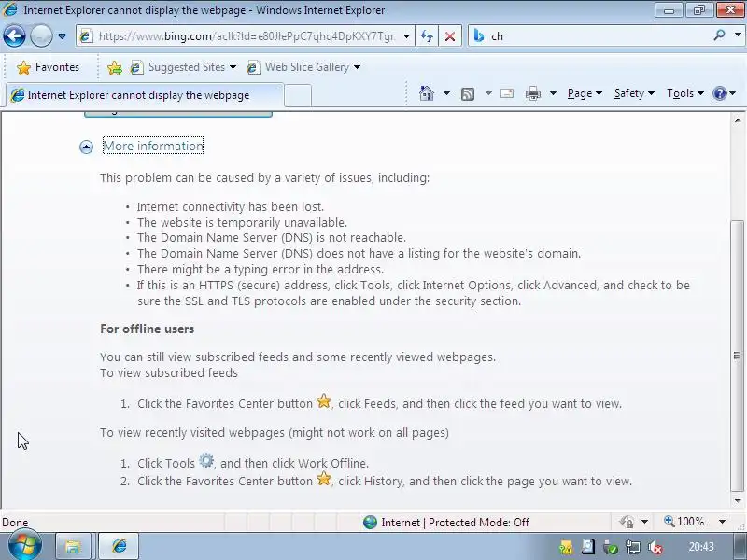Expand the feeds dropdown arrow

click(x=488, y=93)
